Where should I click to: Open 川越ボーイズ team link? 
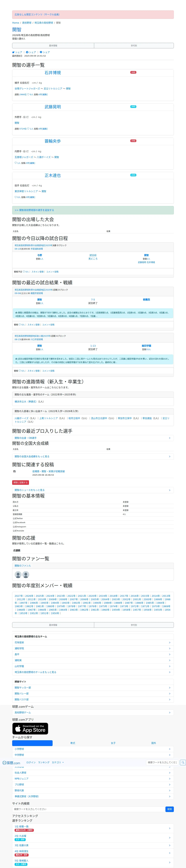pyautogui.click(x=22, y=418)
